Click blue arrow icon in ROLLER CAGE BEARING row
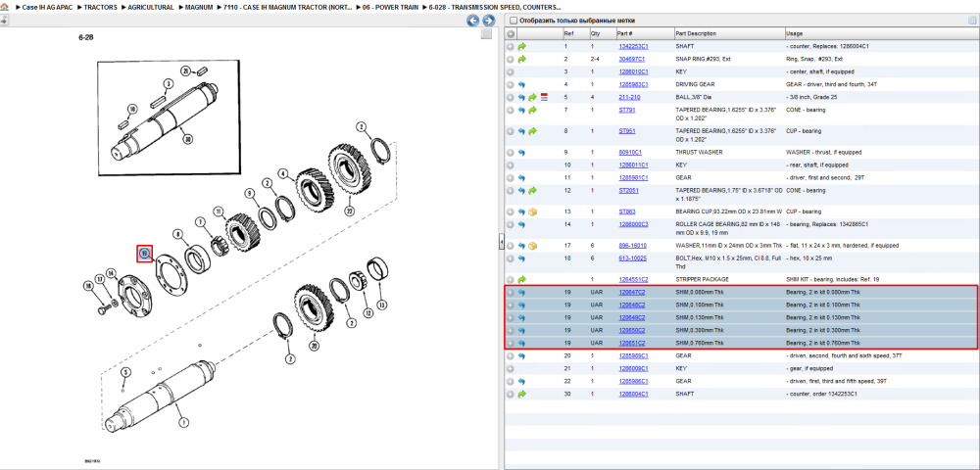The image size is (980, 470). (x=522, y=224)
